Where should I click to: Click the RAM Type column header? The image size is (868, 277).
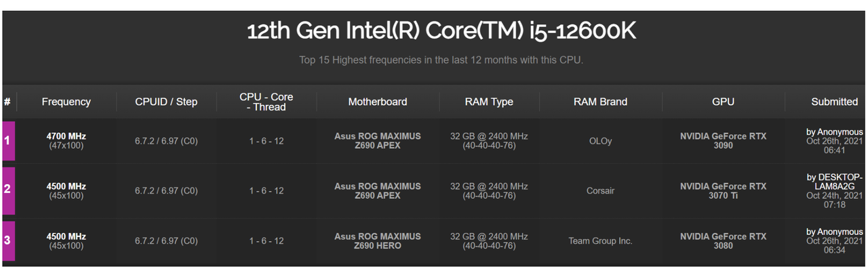(489, 102)
